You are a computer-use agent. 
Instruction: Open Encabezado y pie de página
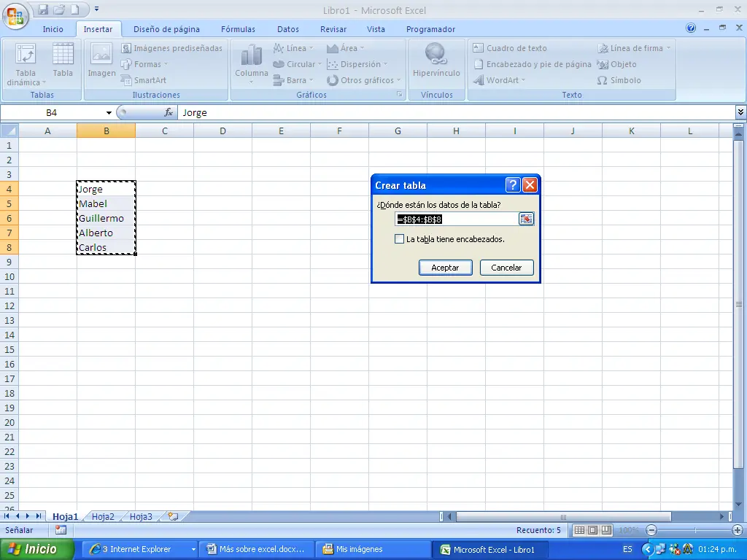(x=532, y=64)
